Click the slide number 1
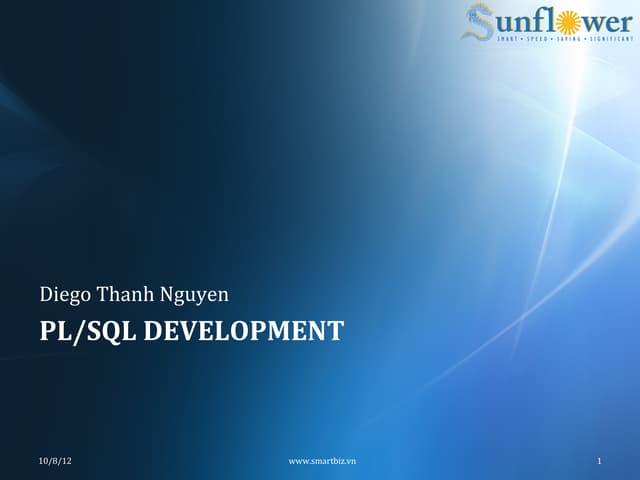 click(x=597, y=461)
